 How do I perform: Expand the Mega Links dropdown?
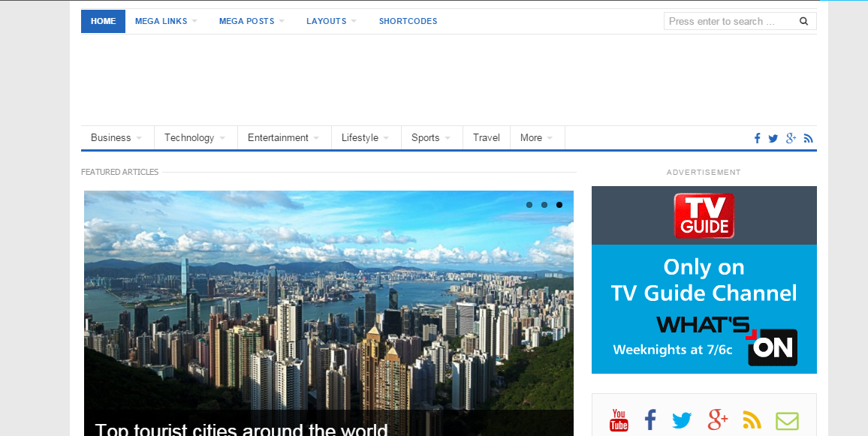[166, 21]
